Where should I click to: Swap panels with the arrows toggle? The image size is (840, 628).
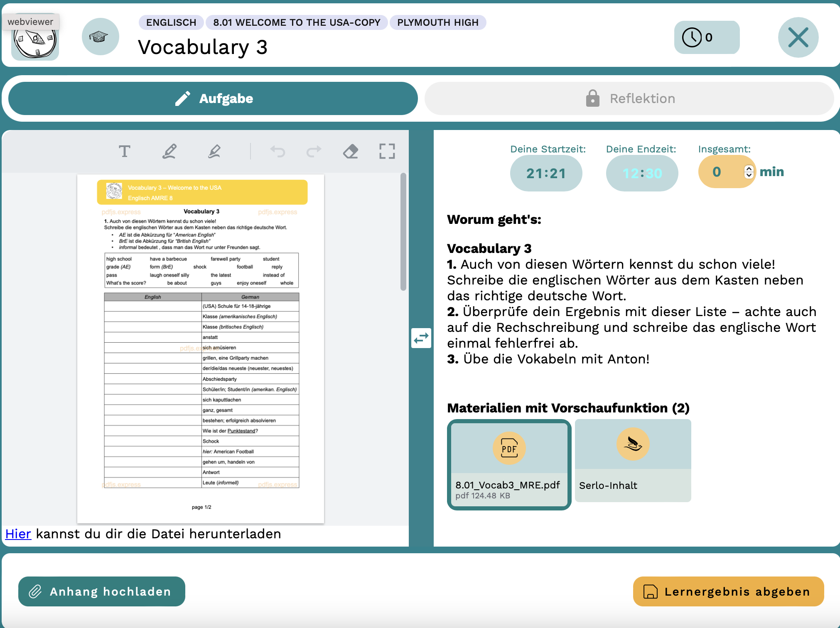(x=421, y=338)
